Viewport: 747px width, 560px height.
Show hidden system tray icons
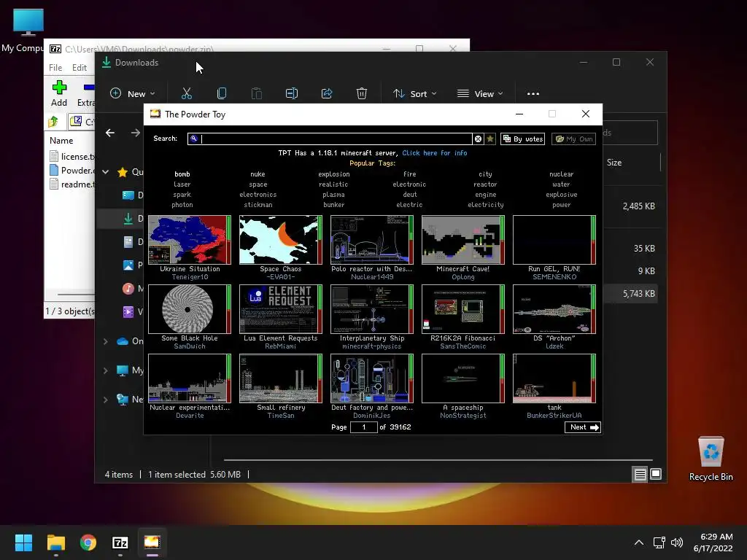[x=639, y=542]
